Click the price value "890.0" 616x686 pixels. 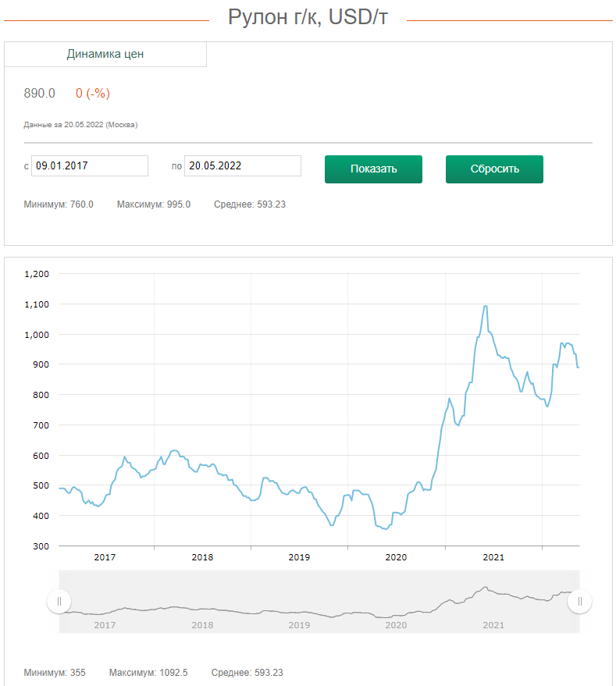point(37,93)
